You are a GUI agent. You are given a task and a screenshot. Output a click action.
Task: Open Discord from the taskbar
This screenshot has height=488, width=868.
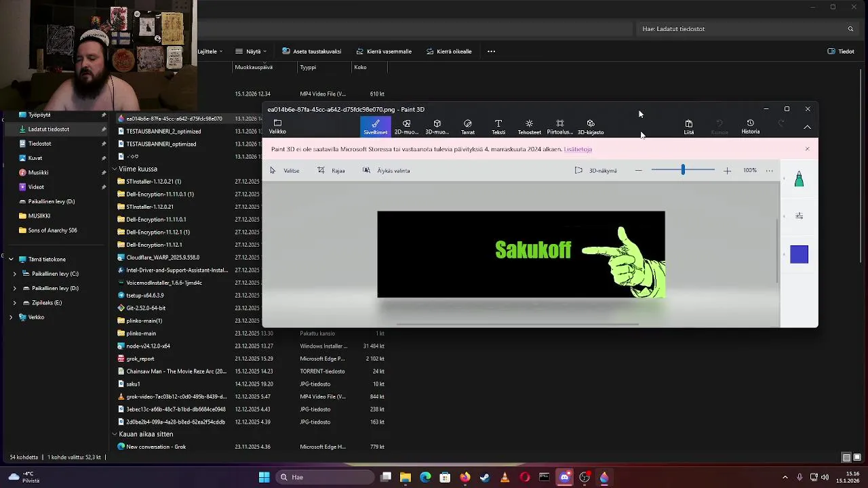(x=564, y=477)
